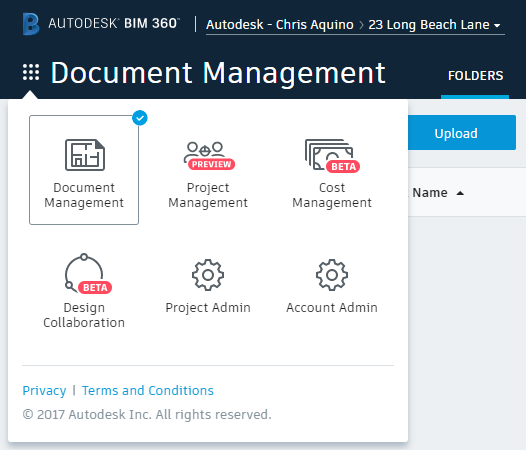This screenshot has width=526, height=450.
Task: Open Project Admin gear icon
Action: [208, 275]
